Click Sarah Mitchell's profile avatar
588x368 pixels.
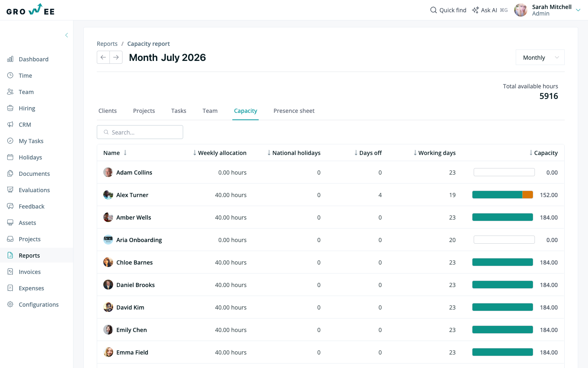pyautogui.click(x=521, y=10)
